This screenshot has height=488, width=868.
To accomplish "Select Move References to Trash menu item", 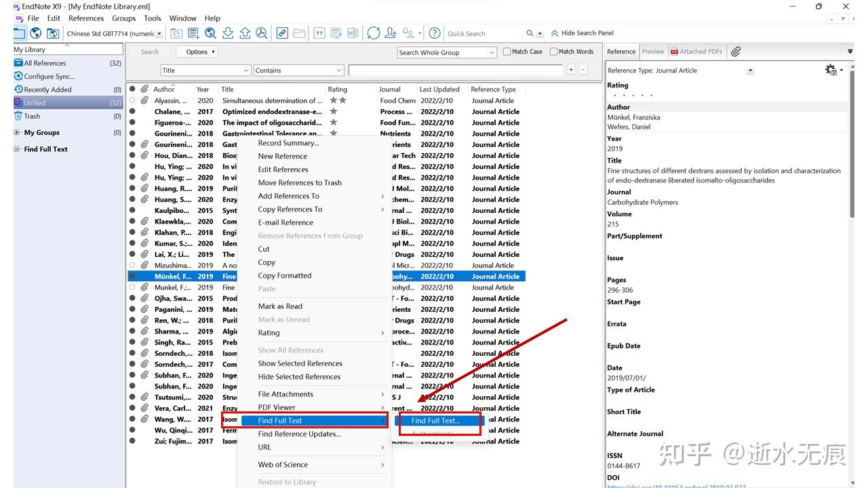I will coord(300,182).
